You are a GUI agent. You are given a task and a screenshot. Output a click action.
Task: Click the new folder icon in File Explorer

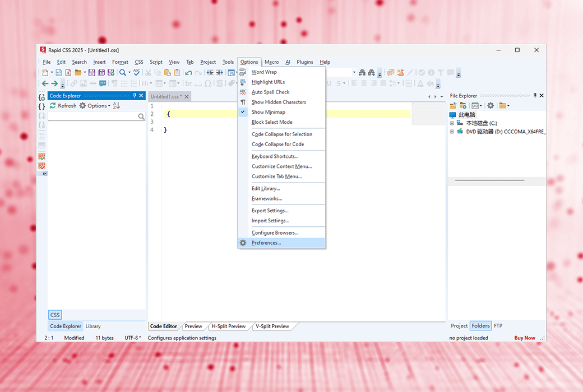(463, 105)
